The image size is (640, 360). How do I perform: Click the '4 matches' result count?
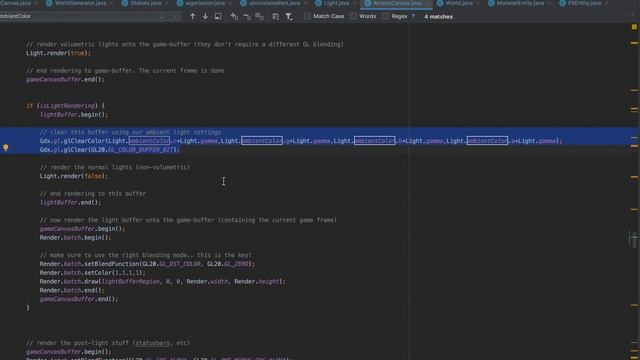tap(438, 17)
